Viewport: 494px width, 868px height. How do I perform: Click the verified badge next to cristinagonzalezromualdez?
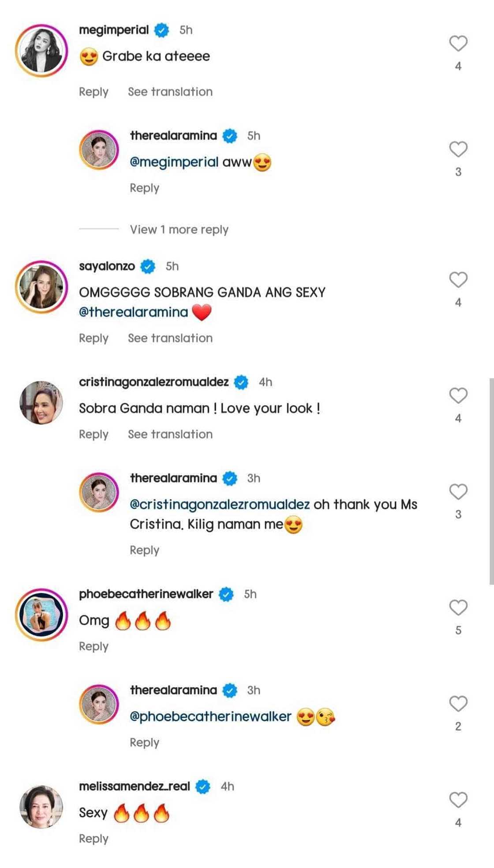pyautogui.click(x=241, y=382)
